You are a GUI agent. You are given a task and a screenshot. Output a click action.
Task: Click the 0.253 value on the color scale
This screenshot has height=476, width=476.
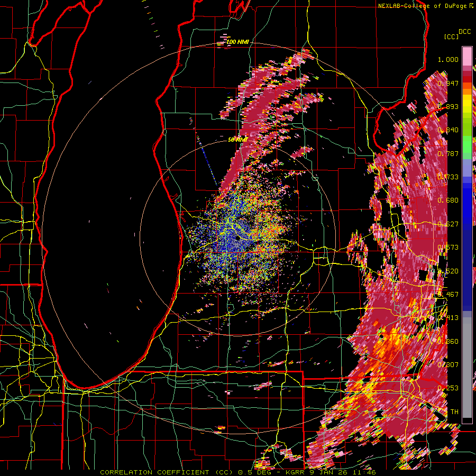tap(448, 388)
